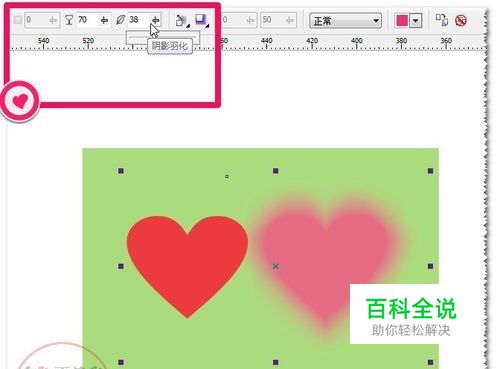Viewport: 500px width, 369px height.
Task: Click the feathering popup slider track
Action: [163, 38]
